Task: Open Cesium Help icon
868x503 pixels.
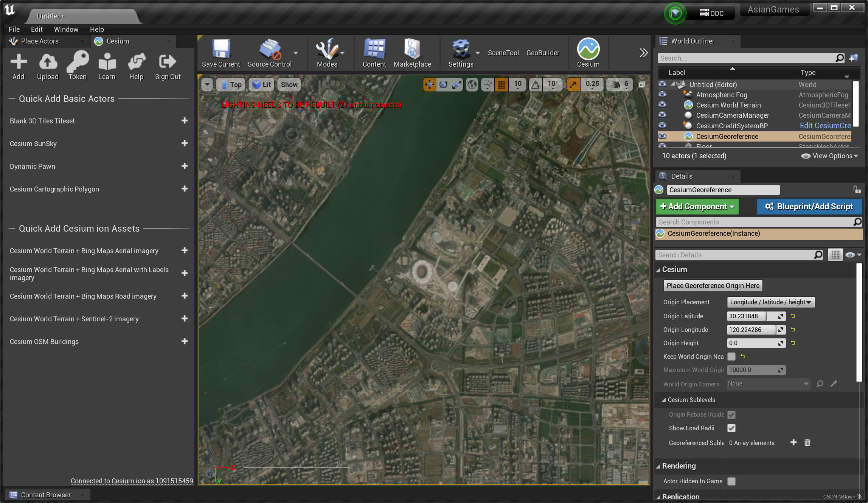Action: click(137, 61)
